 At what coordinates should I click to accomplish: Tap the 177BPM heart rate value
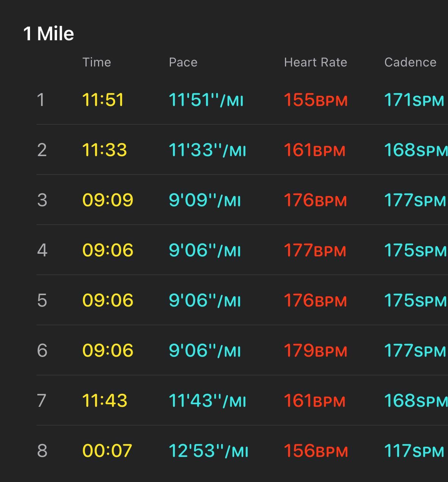click(x=315, y=250)
